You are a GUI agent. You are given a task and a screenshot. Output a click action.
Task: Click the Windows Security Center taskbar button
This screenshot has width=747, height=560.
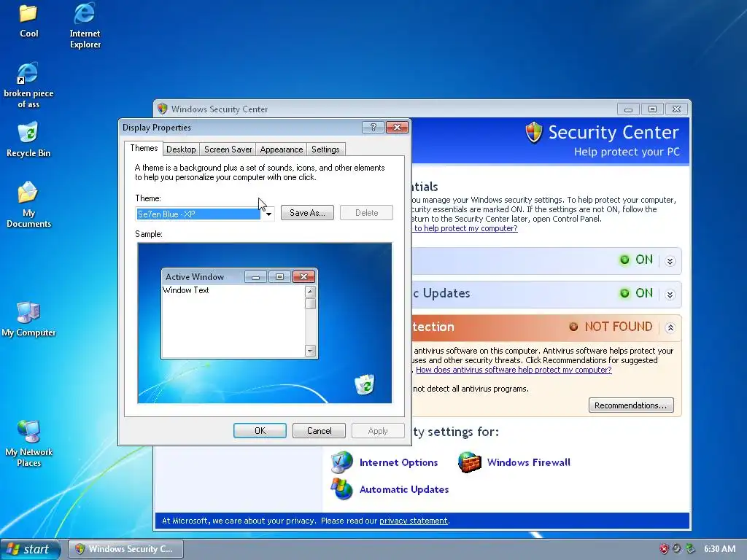(x=125, y=549)
